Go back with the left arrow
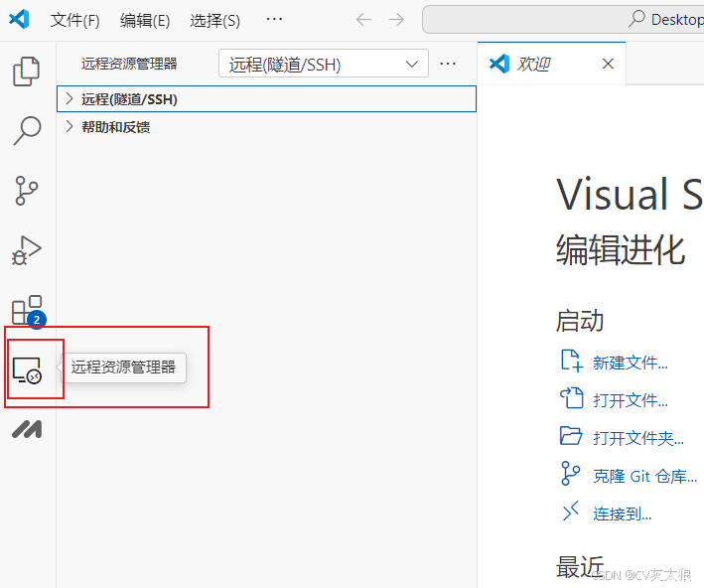This screenshot has height=588, width=704. 363,19
